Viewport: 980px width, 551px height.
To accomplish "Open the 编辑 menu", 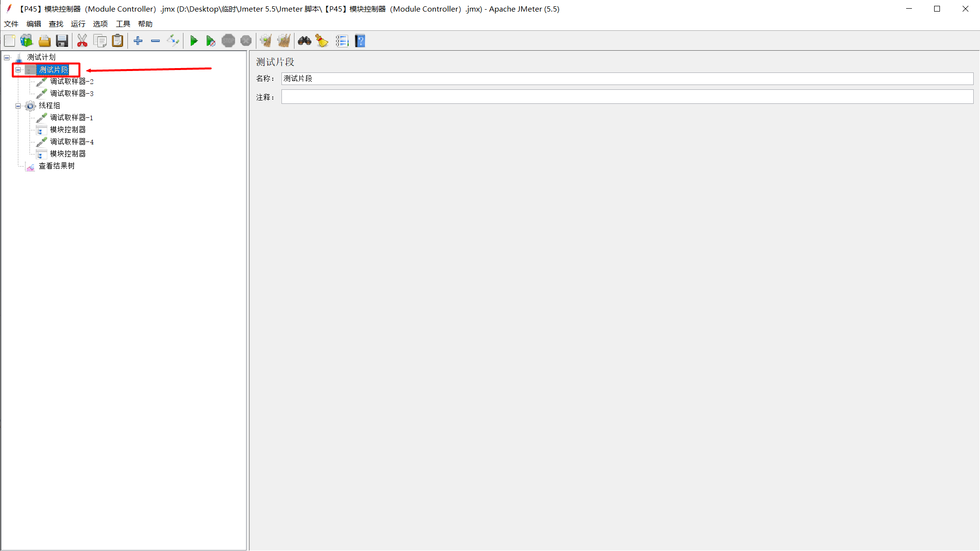I will [x=34, y=24].
